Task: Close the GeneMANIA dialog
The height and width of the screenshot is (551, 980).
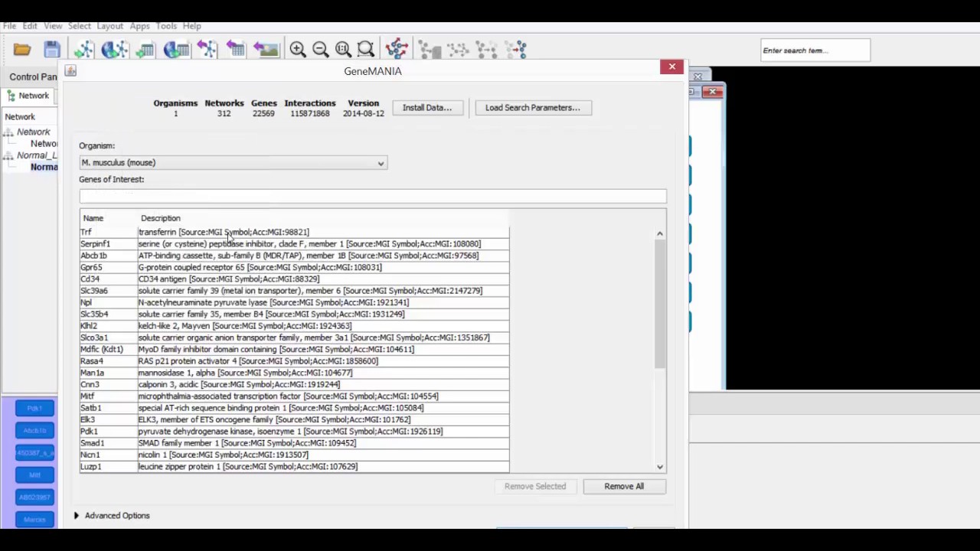Action: (672, 67)
